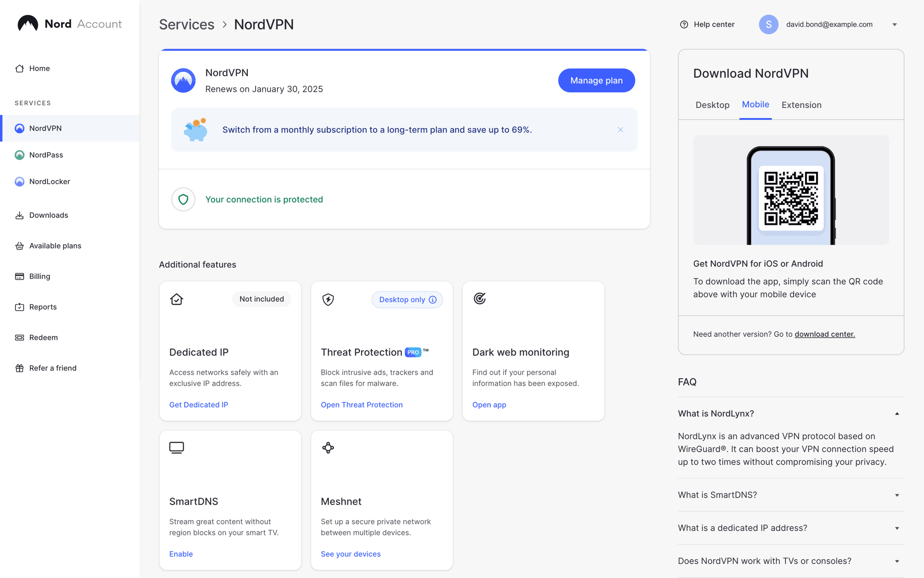Click the Home house icon in sidebar
Image resolution: width=924 pixels, height=578 pixels.
(x=19, y=68)
